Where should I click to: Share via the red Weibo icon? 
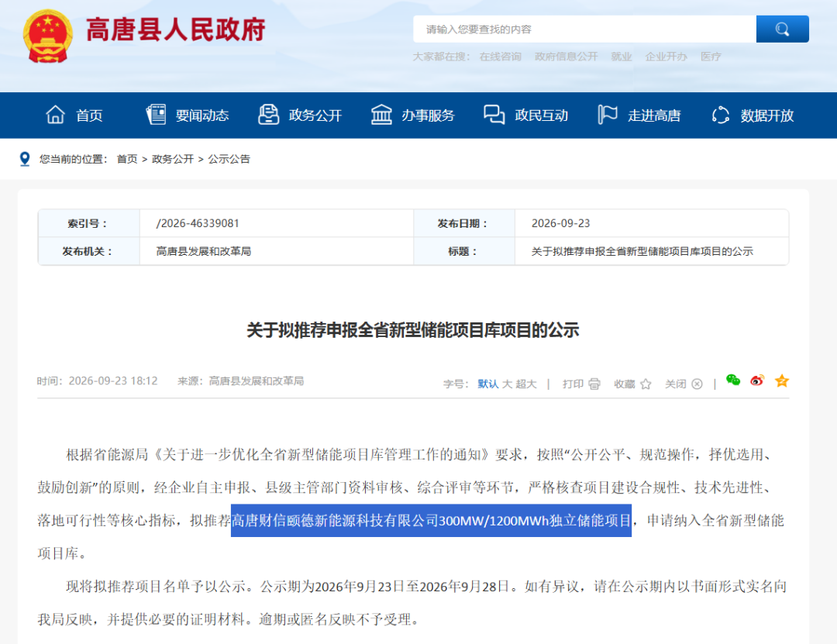(x=757, y=381)
